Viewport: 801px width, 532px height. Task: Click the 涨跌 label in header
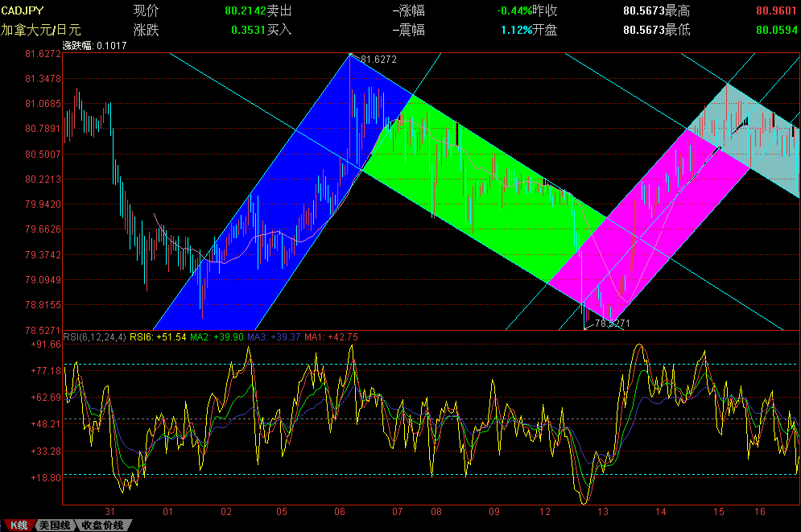(146, 30)
